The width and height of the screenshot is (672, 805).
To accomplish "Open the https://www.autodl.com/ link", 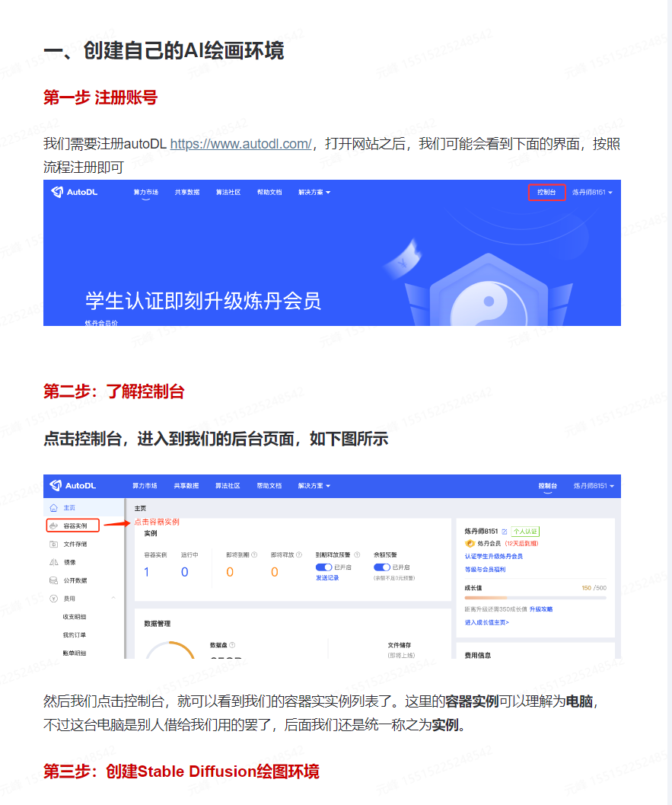I will (240, 144).
